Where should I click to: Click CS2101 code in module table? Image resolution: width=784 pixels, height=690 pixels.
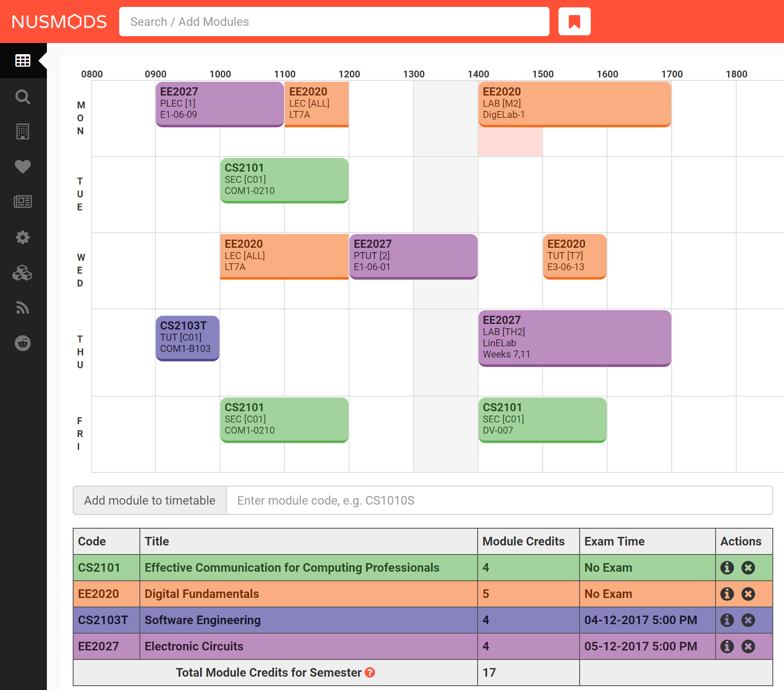[x=99, y=568]
